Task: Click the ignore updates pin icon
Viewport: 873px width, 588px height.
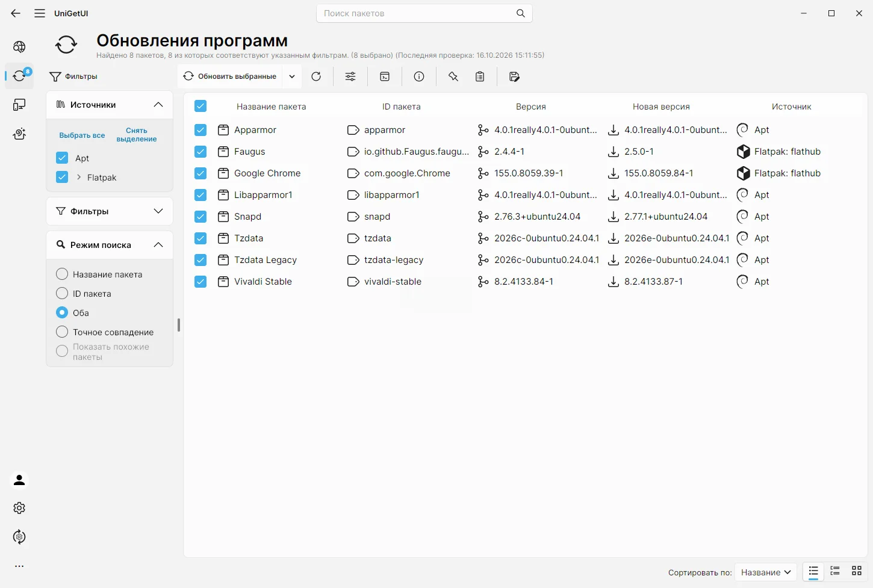Action: click(453, 76)
